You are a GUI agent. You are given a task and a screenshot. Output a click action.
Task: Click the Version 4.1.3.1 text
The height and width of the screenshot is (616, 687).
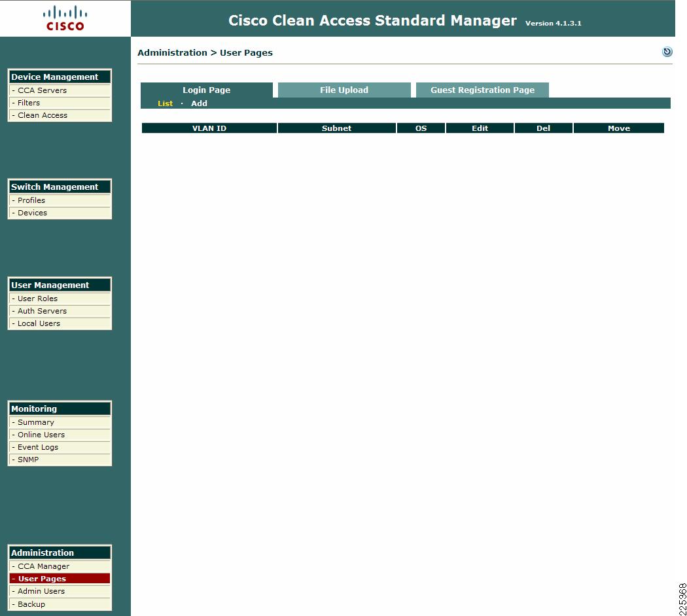[554, 23]
